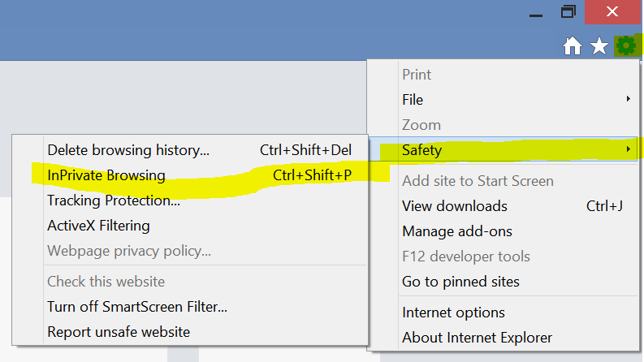Toggle ActiveX Filtering
The height and width of the screenshot is (362, 644).
(x=98, y=226)
